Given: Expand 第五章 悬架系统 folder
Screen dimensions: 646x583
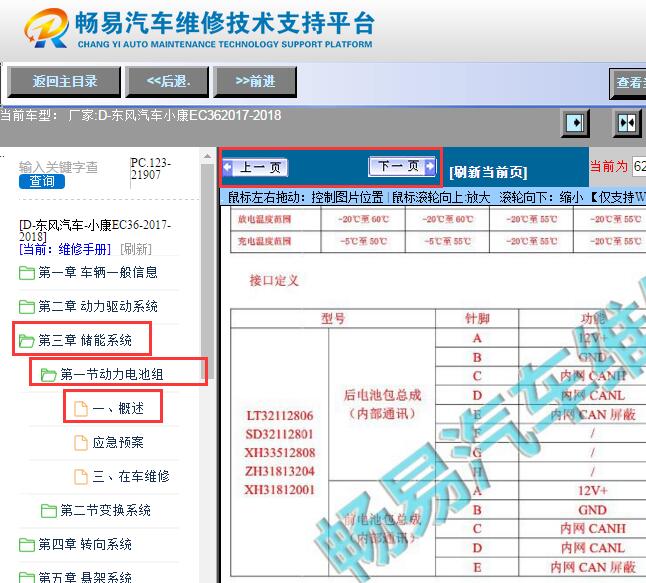Looking at the screenshot, I should pos(85,577).
